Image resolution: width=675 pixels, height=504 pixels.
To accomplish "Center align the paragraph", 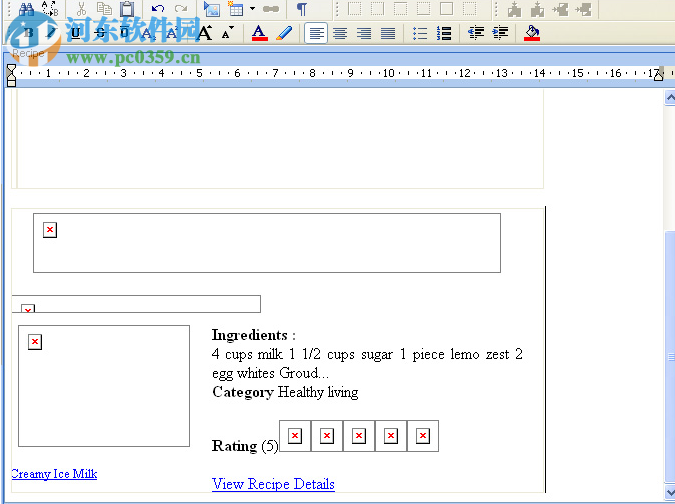I will pos(340,33).
